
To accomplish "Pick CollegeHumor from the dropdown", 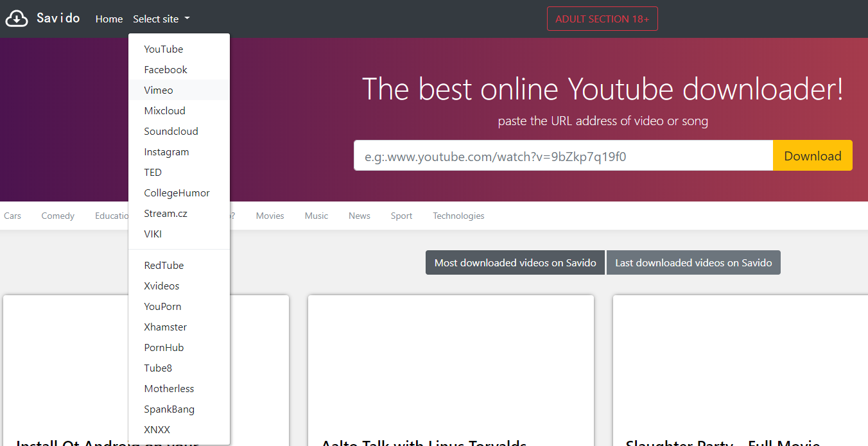I will (x=179, y=193).
